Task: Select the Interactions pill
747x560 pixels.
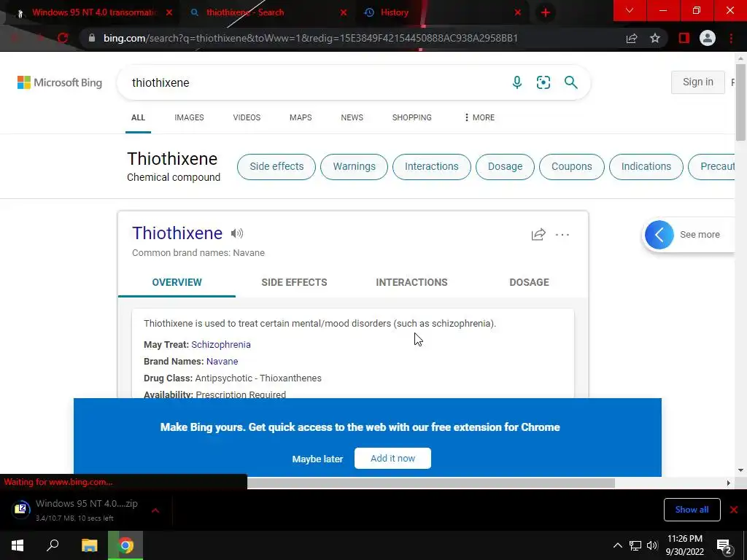Action: coord(432,167)
